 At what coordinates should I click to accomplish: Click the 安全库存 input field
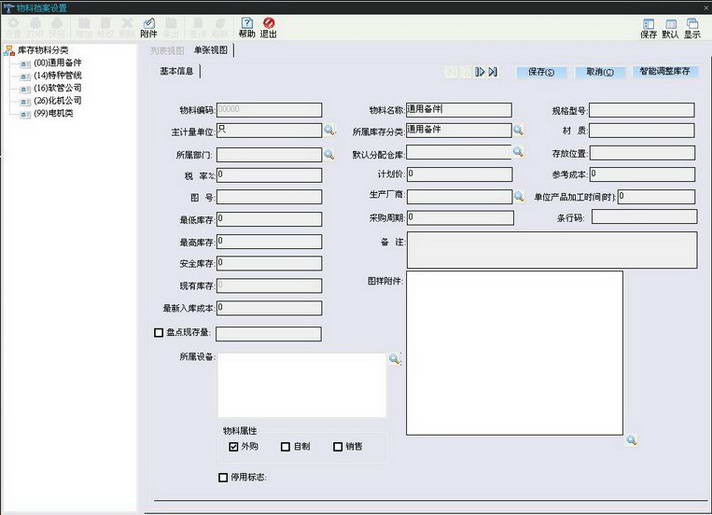coord(269,263)
